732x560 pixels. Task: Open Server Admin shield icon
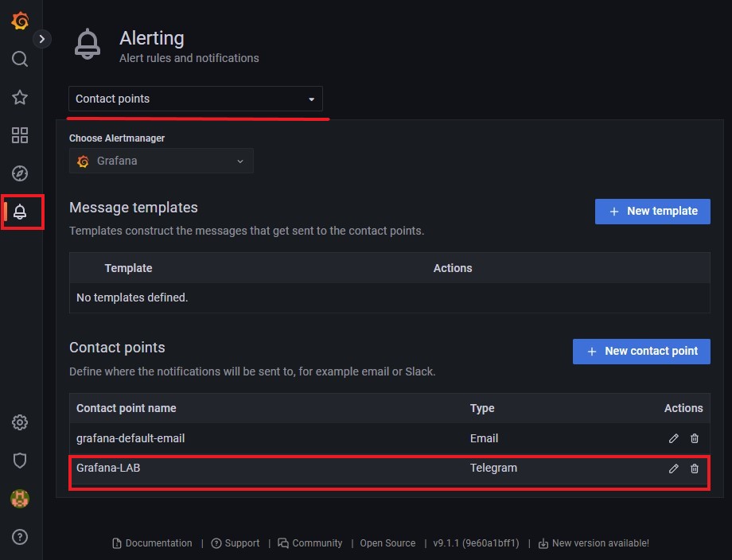pyautogui.click(x=20, y=461)
